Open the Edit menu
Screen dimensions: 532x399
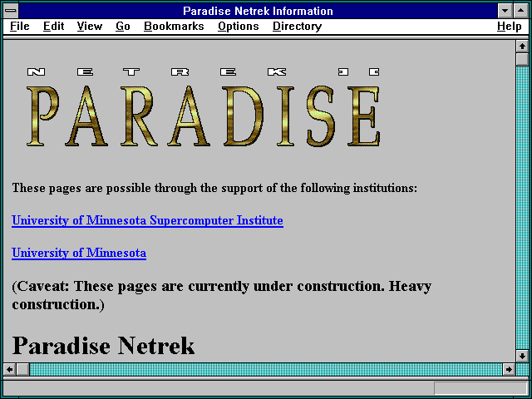tap(53, 27)
